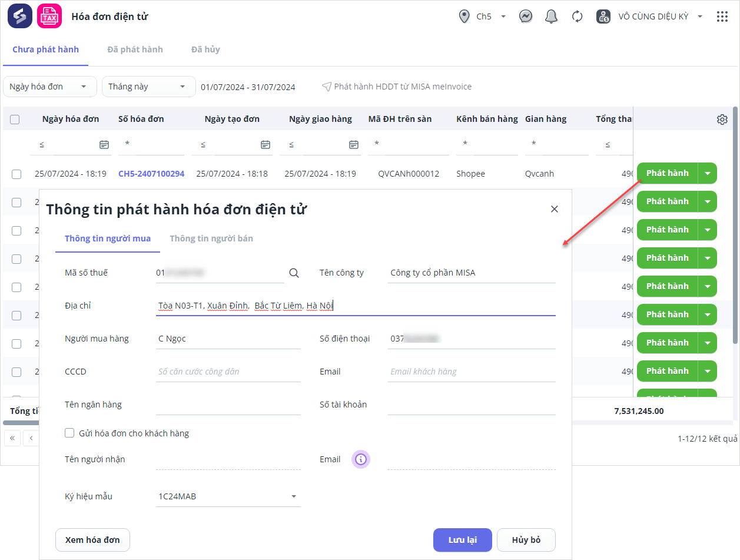Click the Người mua hàng field
740x560 pixels.
[228, 339]
